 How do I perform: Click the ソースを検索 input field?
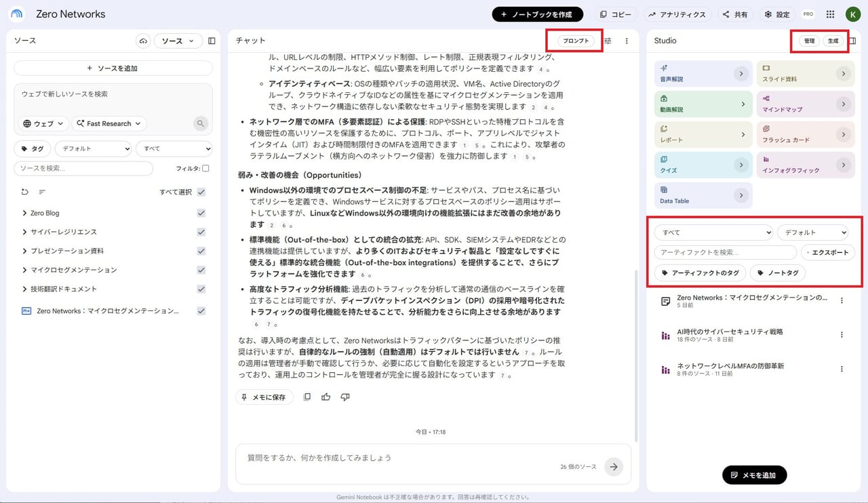point(83,168)
